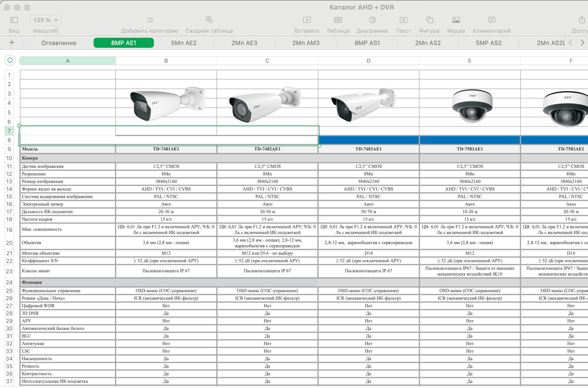Select the Разрешение row label

click(68, 174)
